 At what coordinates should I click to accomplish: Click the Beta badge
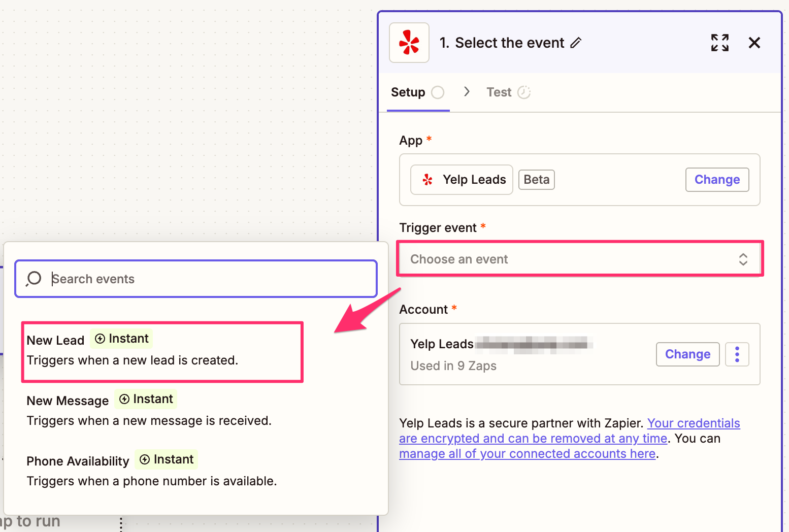click(537, 180)
